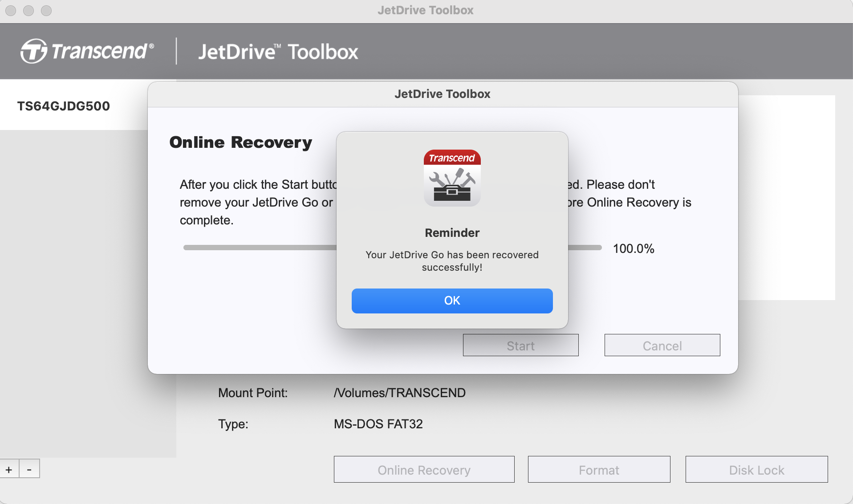Click the JetDrive Toolbox header title

pos(278,52)
